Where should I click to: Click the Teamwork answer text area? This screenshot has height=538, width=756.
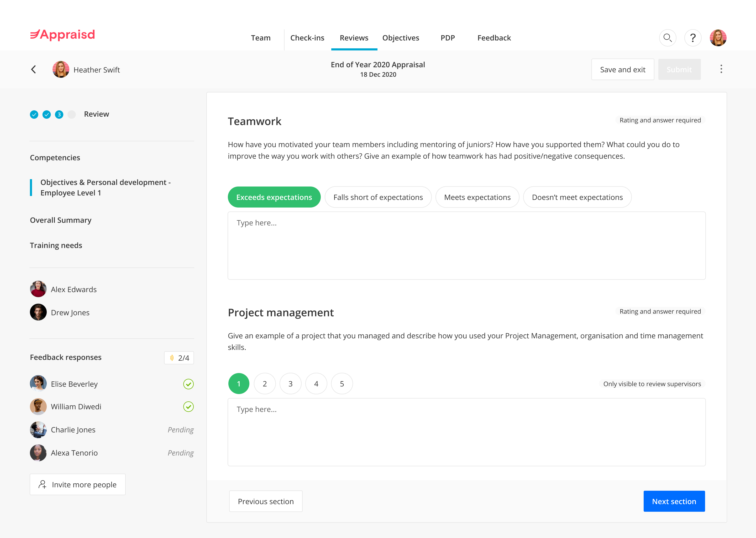pyautogui.click(x=466, y=245)
